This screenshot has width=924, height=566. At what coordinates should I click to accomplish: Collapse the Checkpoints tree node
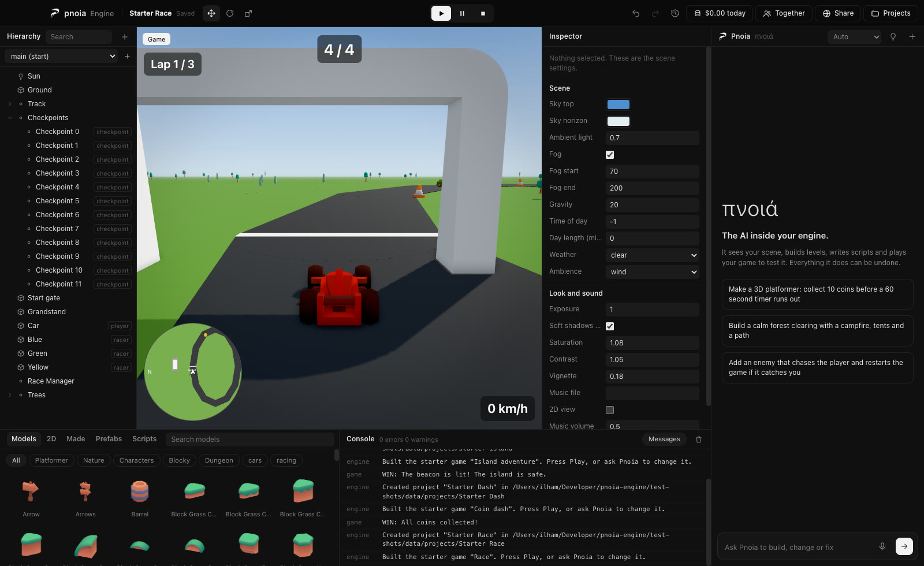[10, 118]
